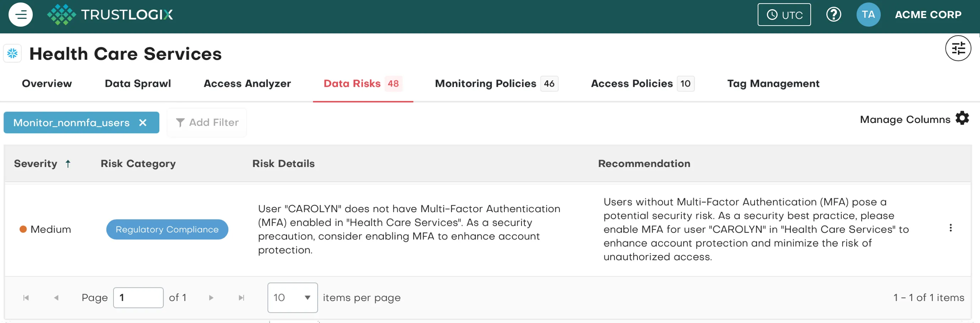The height and width of the screenshot is (323, 980).
Task: Click the Risk Details column header
Action: 284,163
